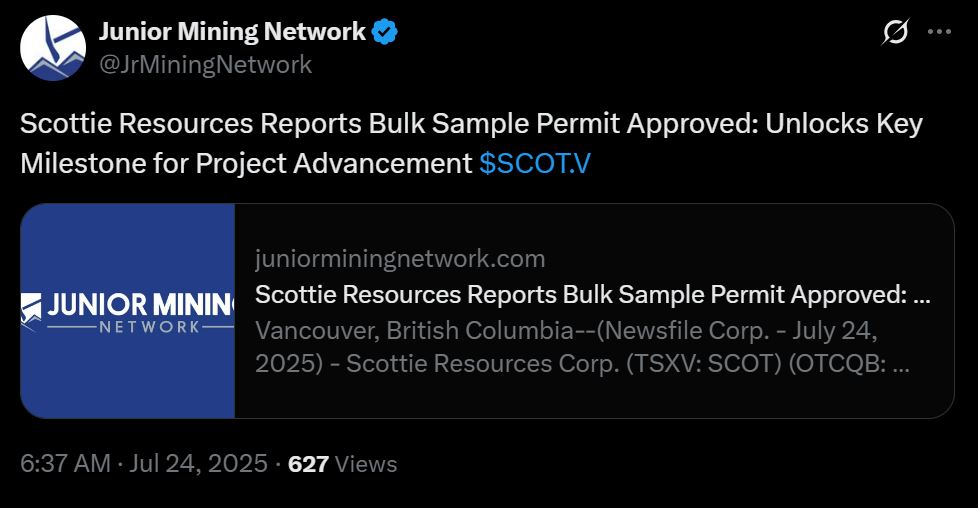Click the Views label

[366, 464]
